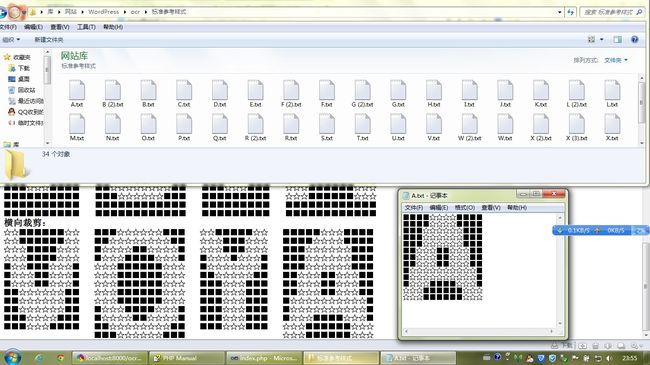650x365 pixels.
Task: Expand the arrow after 网站 in breadcrumb
Action: pyautogui.click(x=82, y=12)
